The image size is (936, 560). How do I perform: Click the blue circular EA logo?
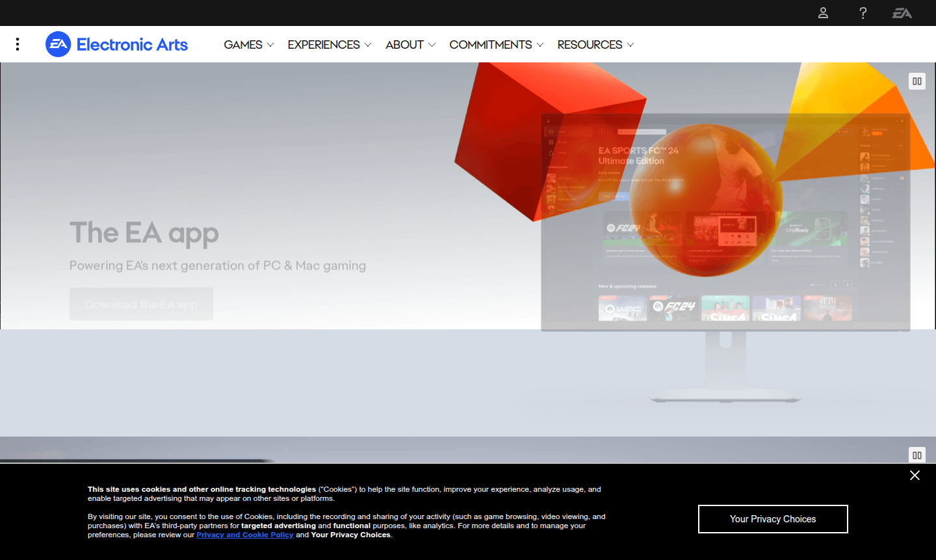(x=58, y=44)
